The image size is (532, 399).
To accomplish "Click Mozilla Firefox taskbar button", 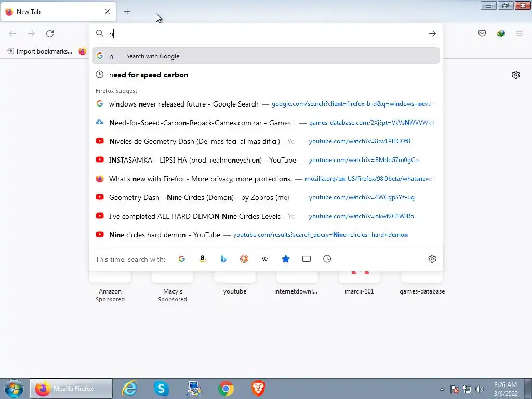I will coord(71,389).
